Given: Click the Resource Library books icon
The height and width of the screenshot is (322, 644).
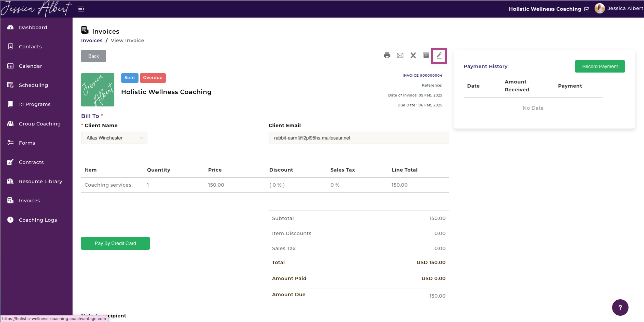Looking at the screenshot, I should point(10,181).
